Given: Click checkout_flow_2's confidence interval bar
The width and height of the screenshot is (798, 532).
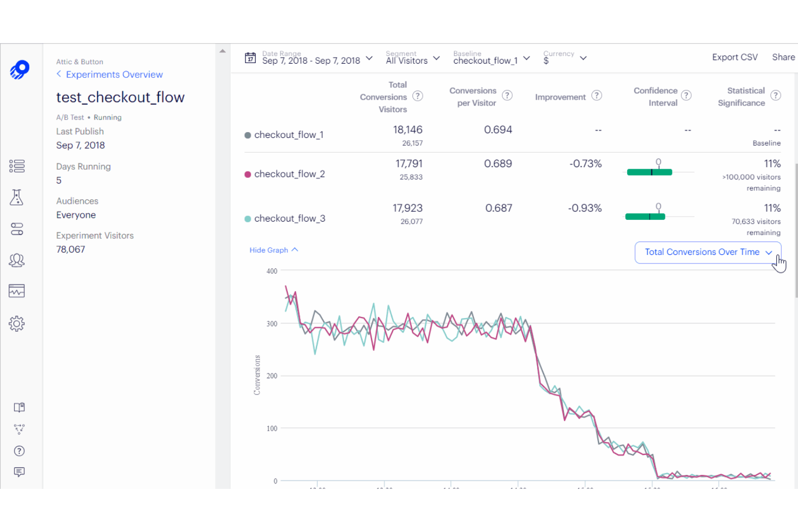Looking at the screenshot, I should (x=649, y=172).
